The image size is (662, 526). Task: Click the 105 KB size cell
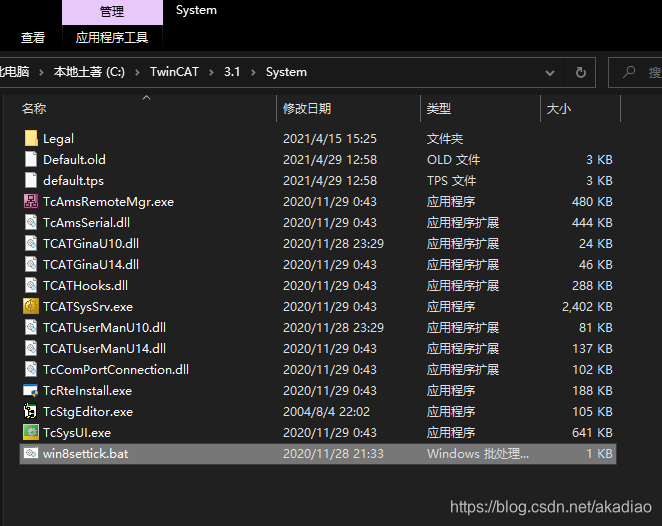pyautogui.click(x=592, y=412)
